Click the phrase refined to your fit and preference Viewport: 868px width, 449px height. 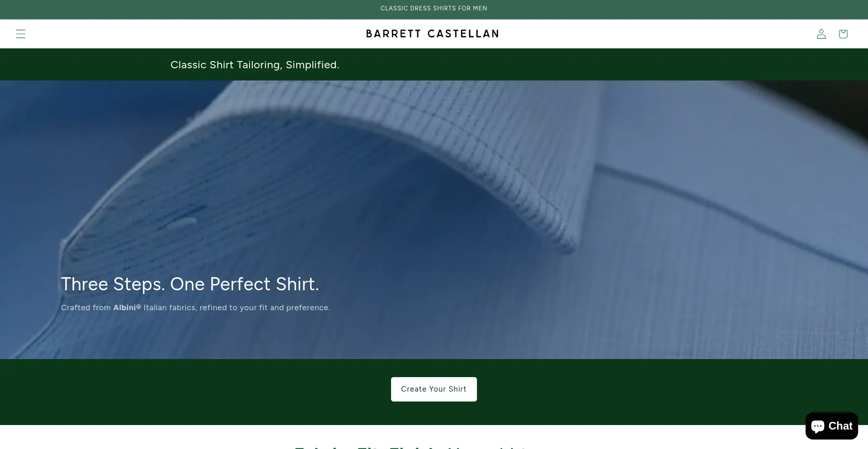click(265, 307)
